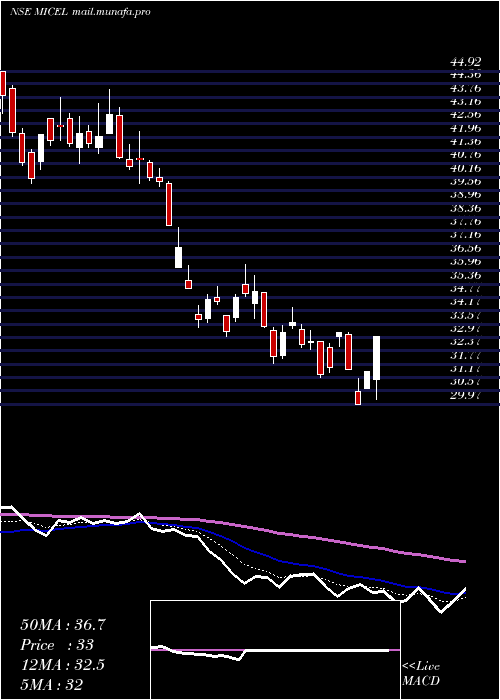Click the NSE MICEL mail.munafa.pro title text
This screenshot has height=700, width=500.
(80, 12)
